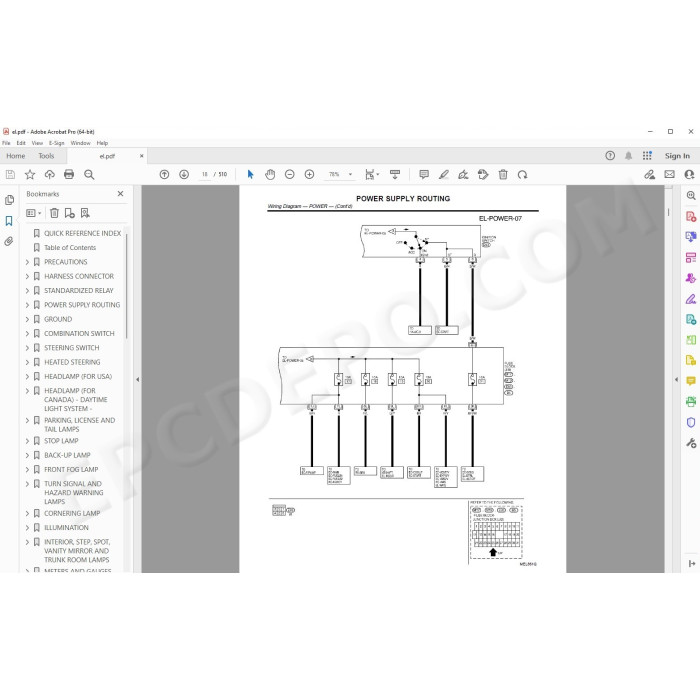Open notifications bell
700x700 pixels.
629,156
